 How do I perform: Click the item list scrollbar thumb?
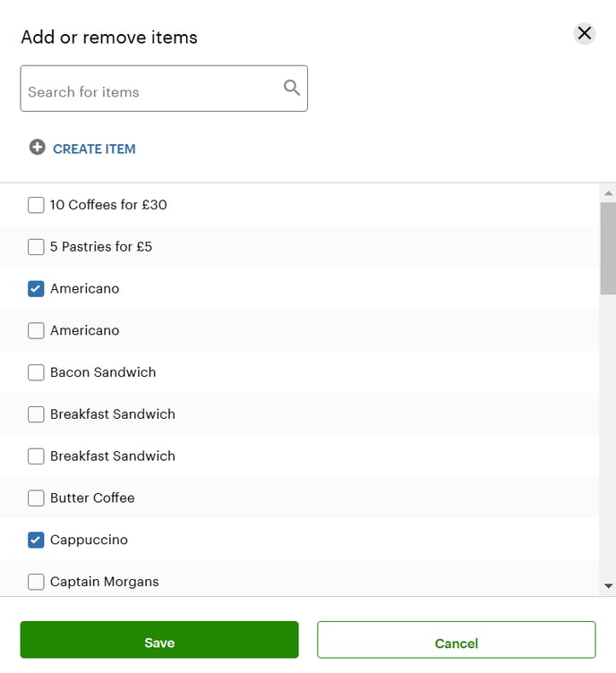pos(608,248)
